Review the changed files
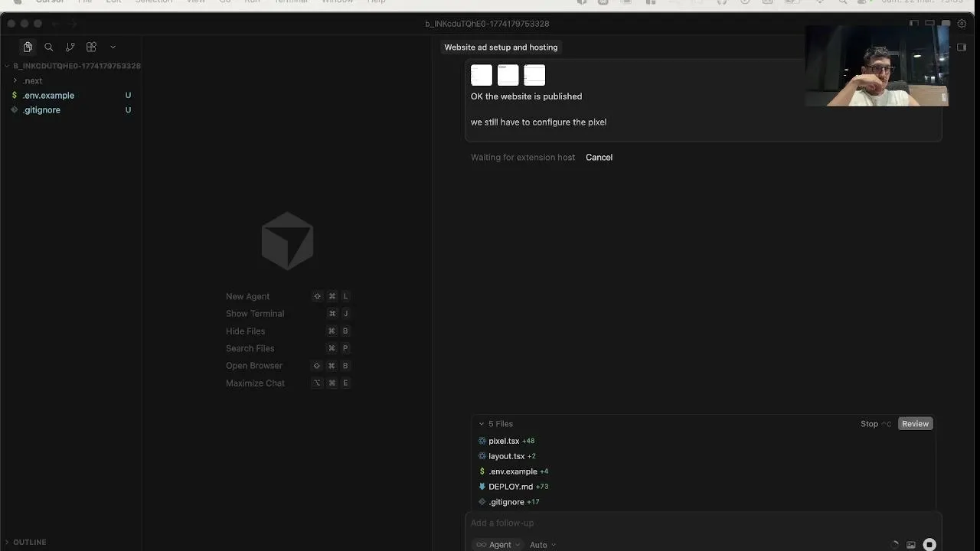The width and height of the screenshot is (980, 551). 915,424
